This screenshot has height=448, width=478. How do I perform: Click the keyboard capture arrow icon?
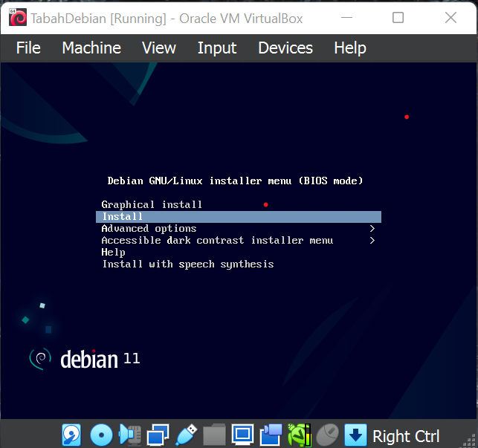[355, 435]
